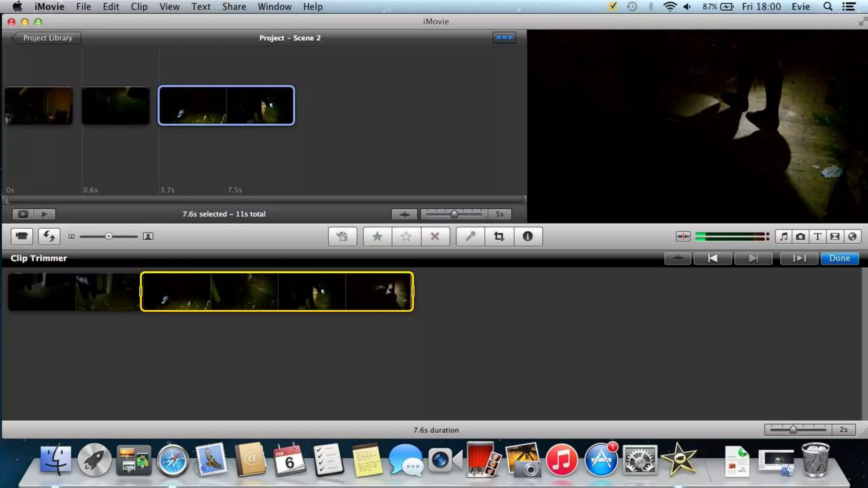Open Photo Booth from the Dock
This screenshot has width=868, height=488.
[483, 460]
